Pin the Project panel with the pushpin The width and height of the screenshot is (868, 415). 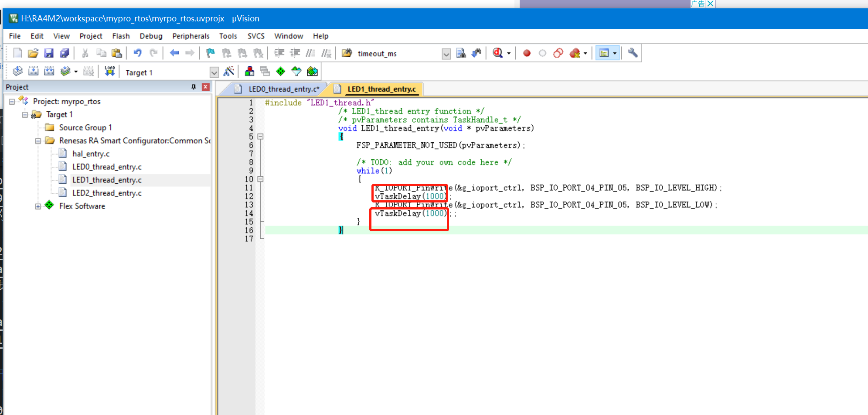pyautogui.click(x=194, y=87)
